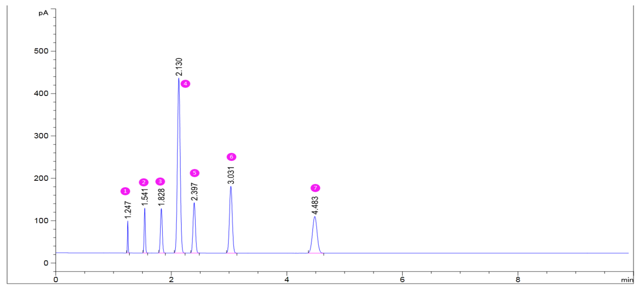
Task: Click pink marker 4 beside tallest peak
Action: coord(185,84)
